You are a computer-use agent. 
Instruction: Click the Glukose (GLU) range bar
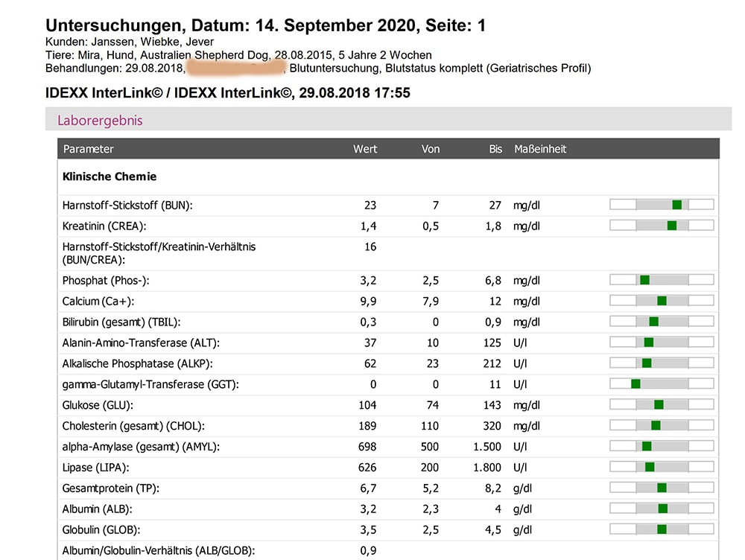point(662,405)
